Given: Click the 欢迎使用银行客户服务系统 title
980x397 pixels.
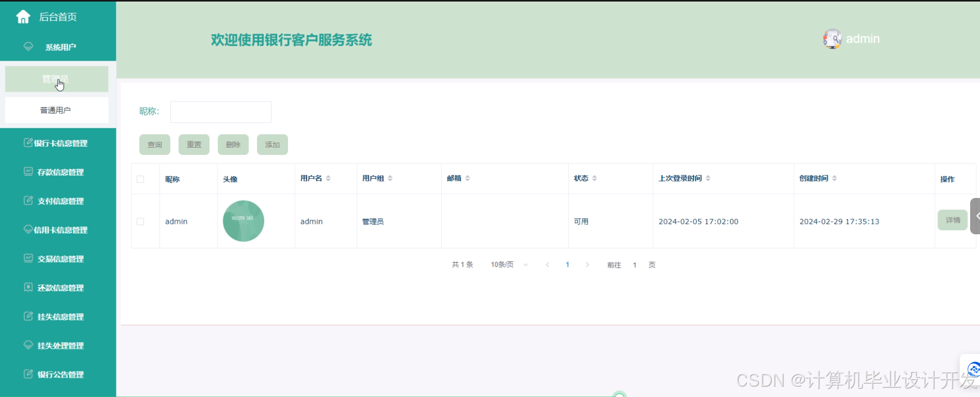Looking at the screenshot, I should pyautogui.click(x=291, y=40).
